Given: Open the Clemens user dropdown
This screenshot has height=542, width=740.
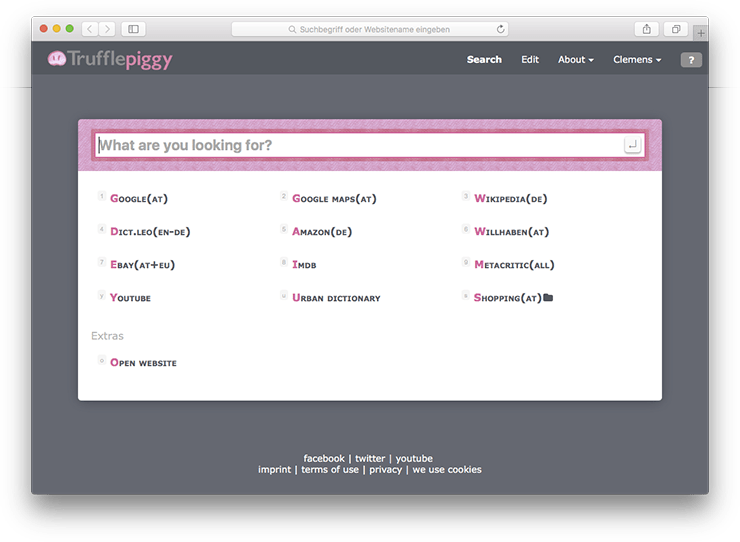Looking at the screenshot, I should pyautogui.click(x=637, y=60).
